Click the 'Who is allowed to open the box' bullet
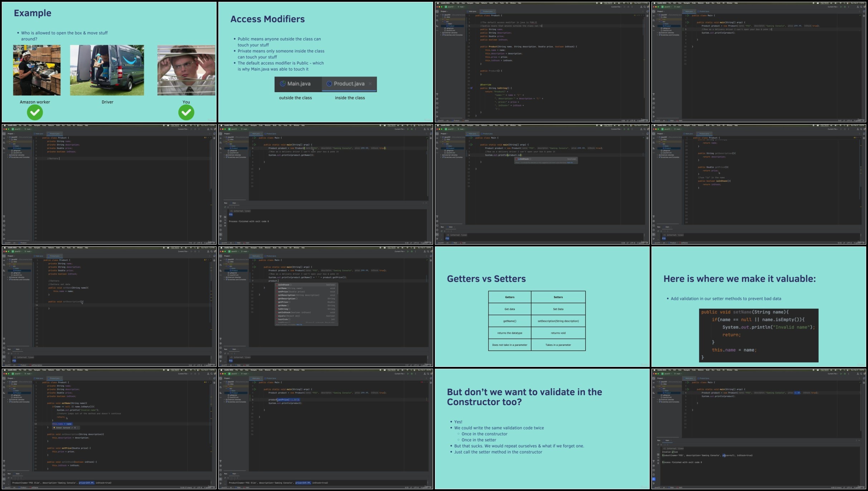868x491 pixels. pos(64,36)
